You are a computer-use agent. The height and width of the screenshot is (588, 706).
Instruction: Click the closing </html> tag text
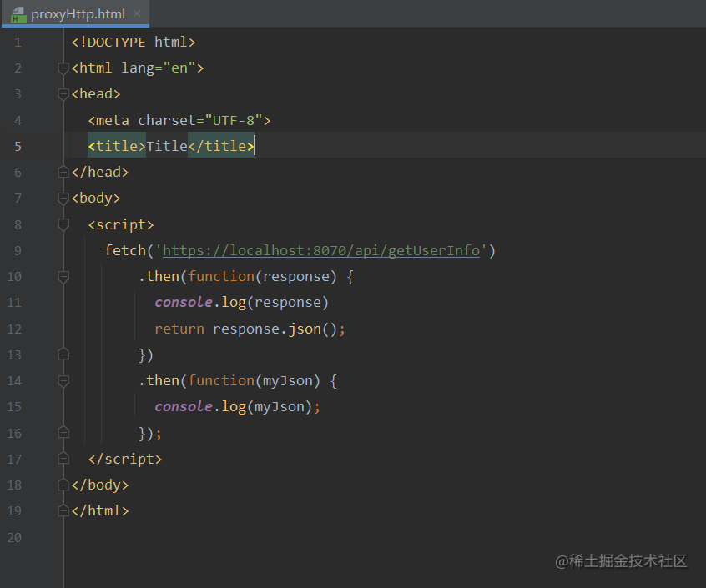click(100, 510)
